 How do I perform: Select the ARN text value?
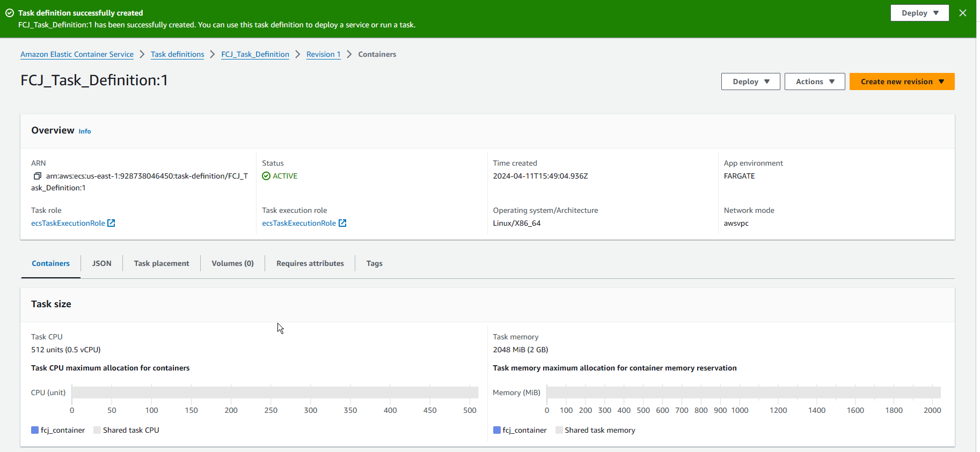coord(140,182)
